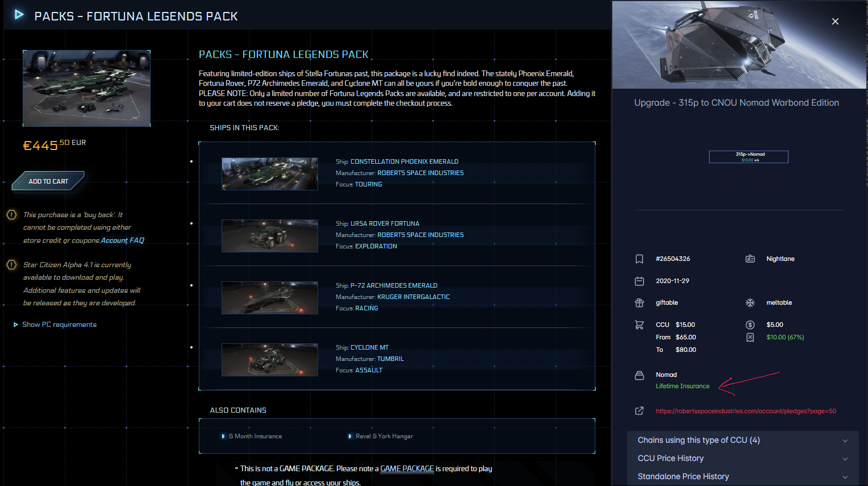Open Fortuna Legends Pack main thumbnail

click(x=86, y=88)
